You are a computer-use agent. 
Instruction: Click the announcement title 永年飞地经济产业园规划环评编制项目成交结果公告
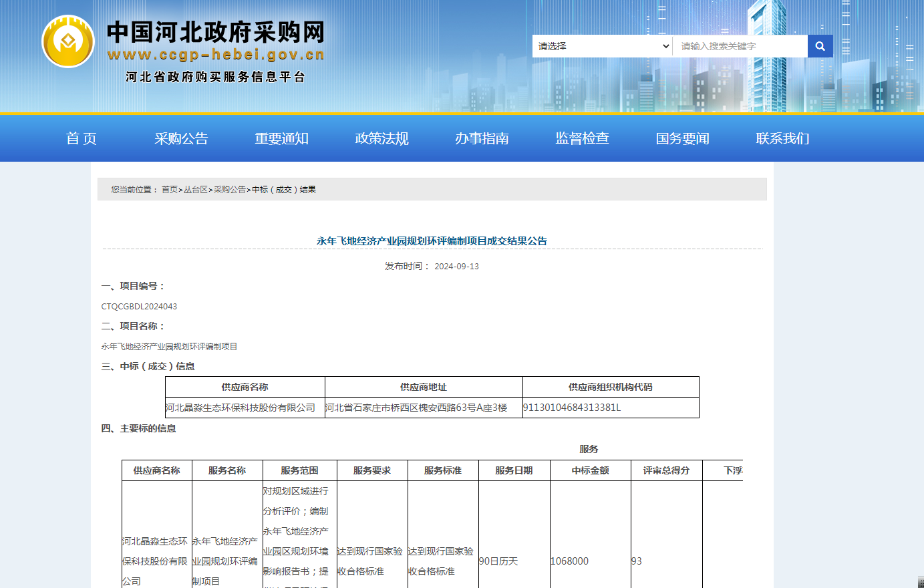click(x=432, y=241)
